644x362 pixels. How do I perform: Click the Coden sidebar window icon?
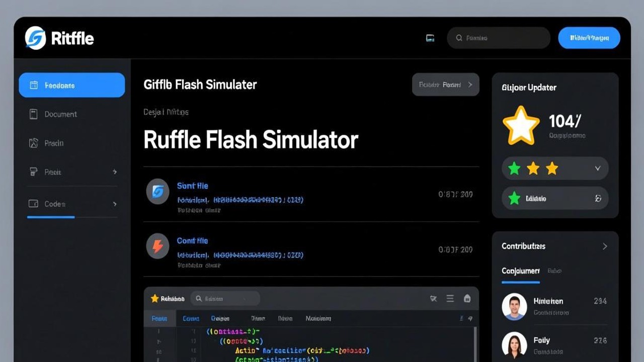[x=34, y=204]
